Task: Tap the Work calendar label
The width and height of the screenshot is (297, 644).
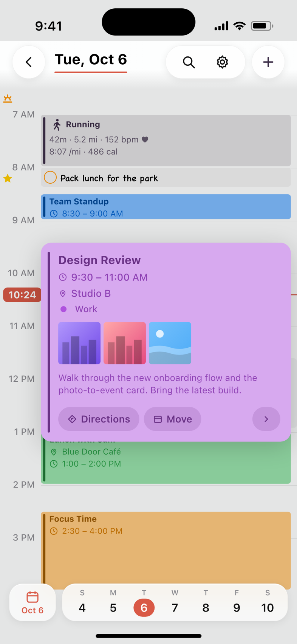Action: (x=86, y=309)
